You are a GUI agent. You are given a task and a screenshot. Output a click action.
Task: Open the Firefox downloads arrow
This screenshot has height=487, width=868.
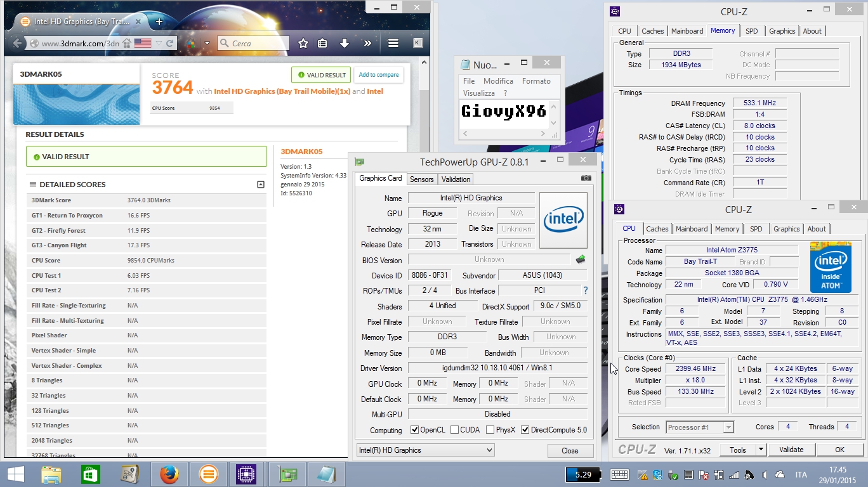click(x=345, y=43)
